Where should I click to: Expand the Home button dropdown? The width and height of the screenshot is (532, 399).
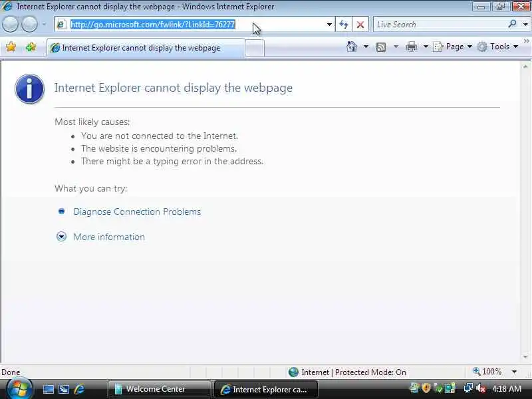click(366, 47)
